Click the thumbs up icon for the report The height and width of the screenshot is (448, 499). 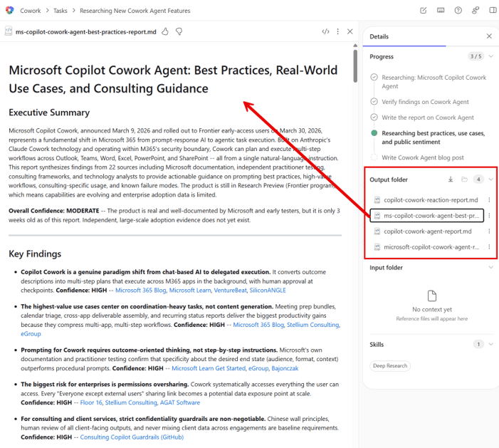click(165, 31)
